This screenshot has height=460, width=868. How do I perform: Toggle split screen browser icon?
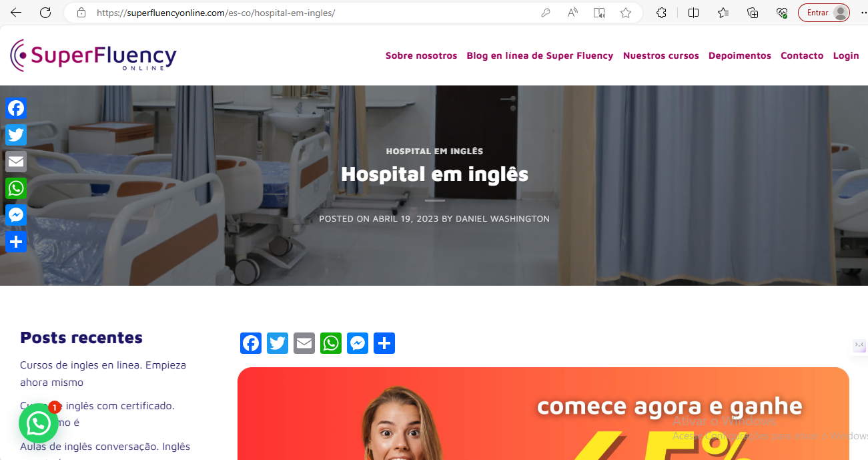click(x=694, y=13)
